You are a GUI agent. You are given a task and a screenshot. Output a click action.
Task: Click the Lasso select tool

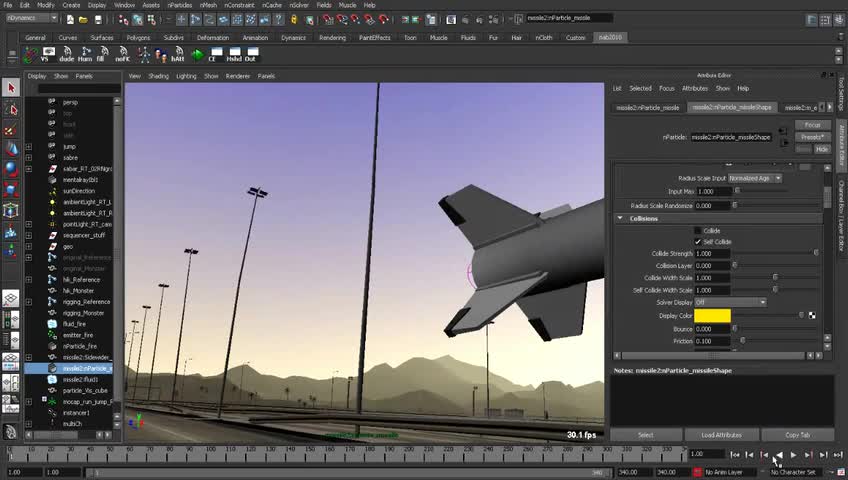pyautogui.click(x=11, y=109)
